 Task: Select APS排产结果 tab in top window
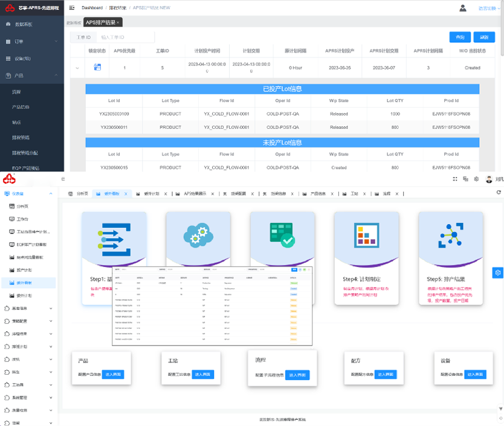pyautogui.click(x=100, y=22)
